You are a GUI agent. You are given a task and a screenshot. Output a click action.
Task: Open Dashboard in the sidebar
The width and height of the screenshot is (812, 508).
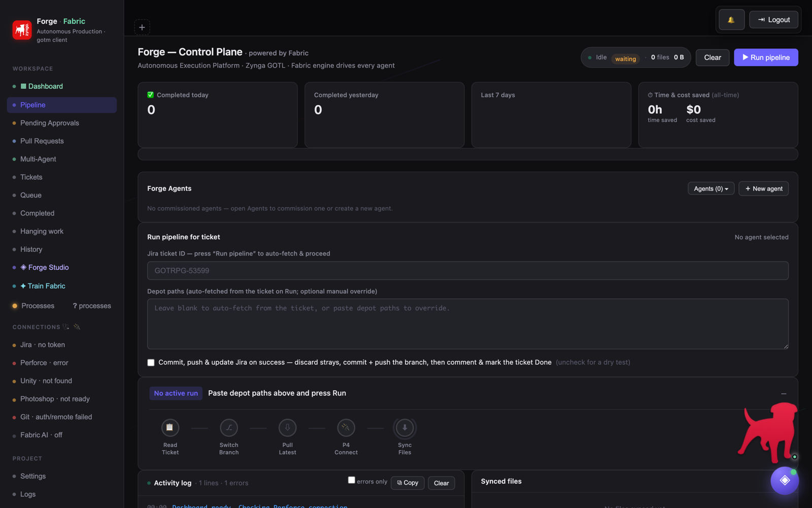62,86
